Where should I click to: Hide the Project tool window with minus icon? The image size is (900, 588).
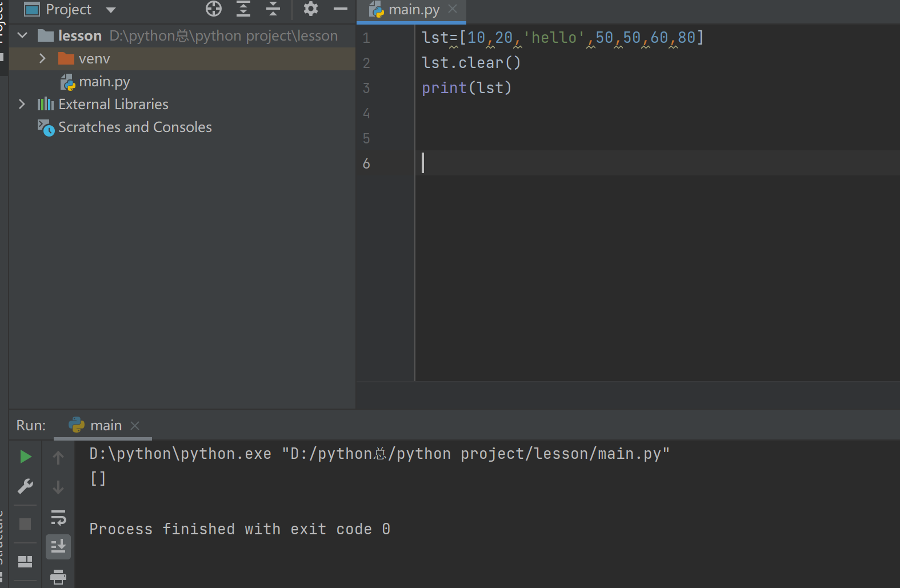341,9
